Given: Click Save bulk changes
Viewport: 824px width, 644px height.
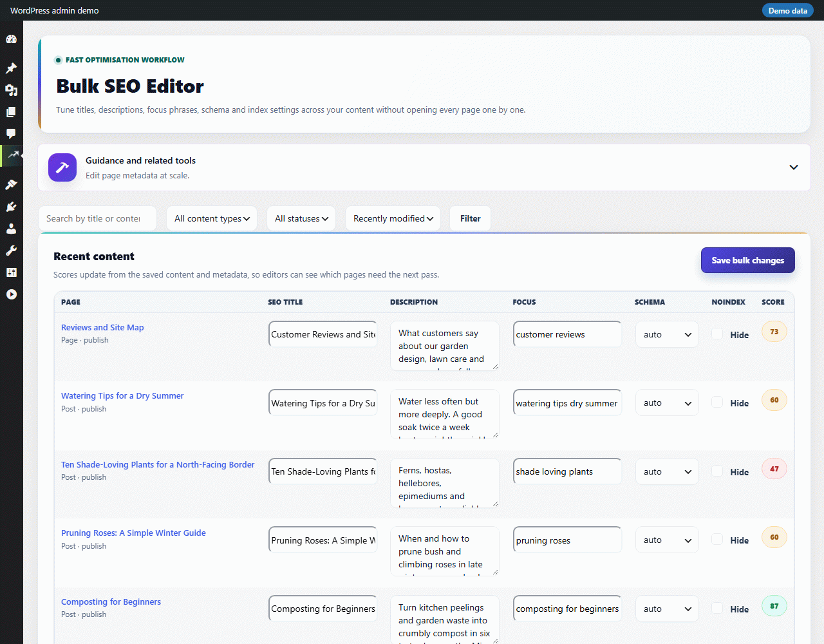Looking at the screenshot, I should point(748,260).
